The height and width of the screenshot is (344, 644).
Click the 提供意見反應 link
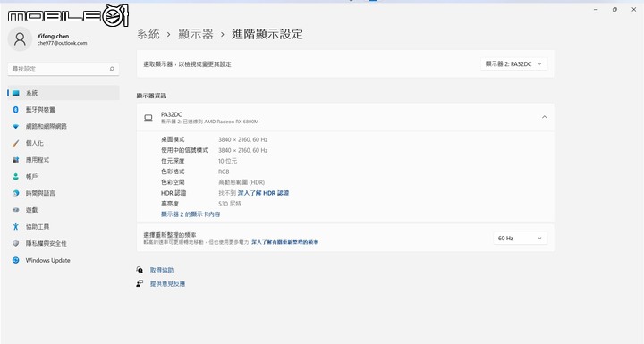click(x=167, y=283)
